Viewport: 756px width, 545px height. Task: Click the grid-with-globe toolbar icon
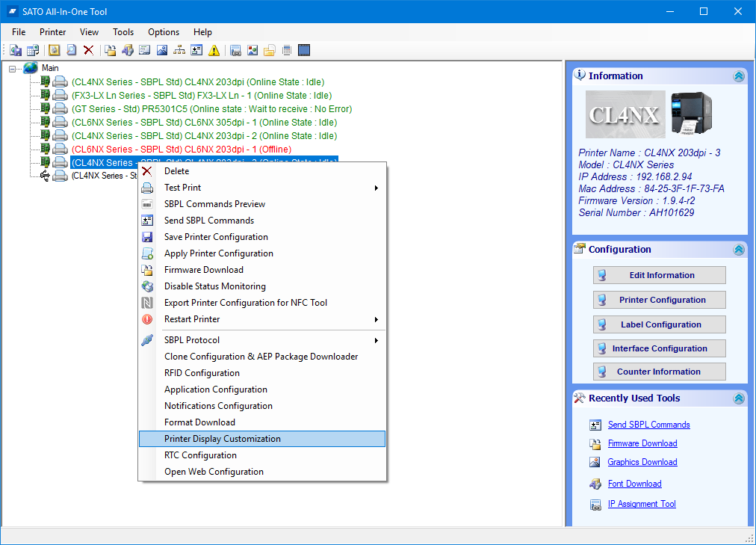(x=33, y=50)
